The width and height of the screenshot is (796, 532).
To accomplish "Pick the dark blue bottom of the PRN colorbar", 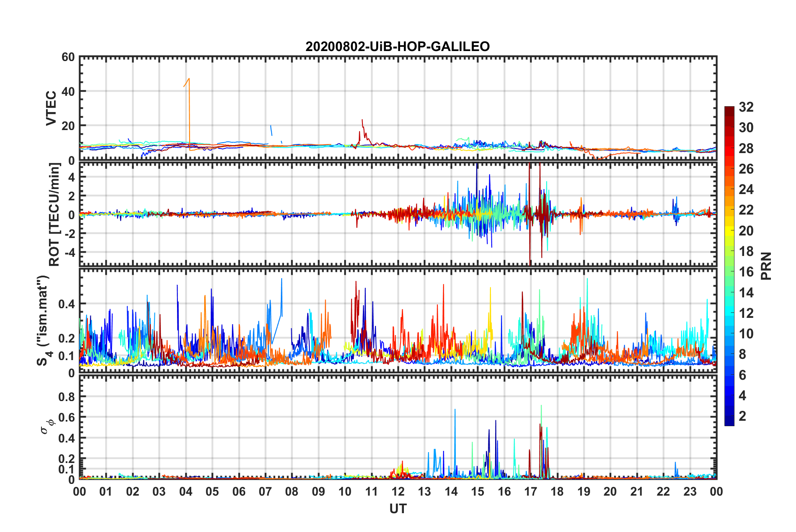I will click(x=729, y=422).
